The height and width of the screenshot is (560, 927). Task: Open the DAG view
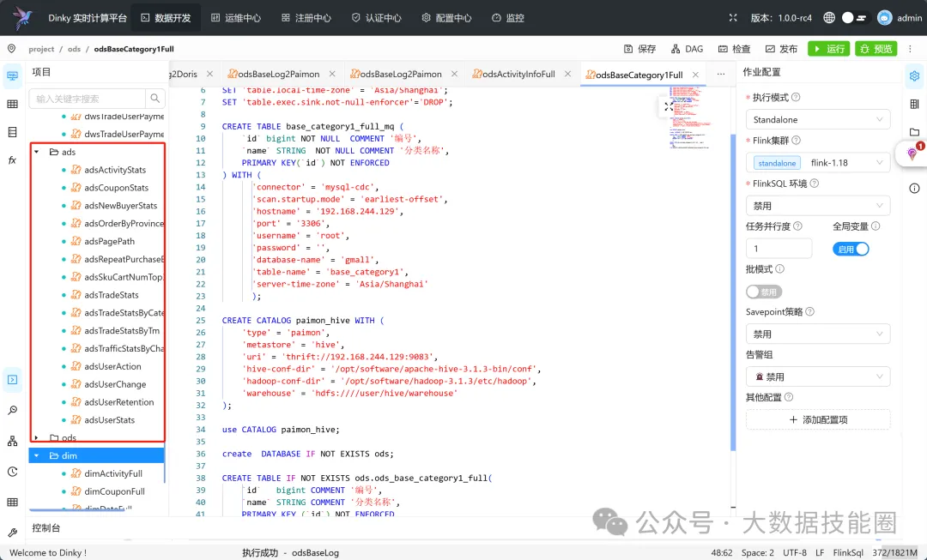coord(687,49)
